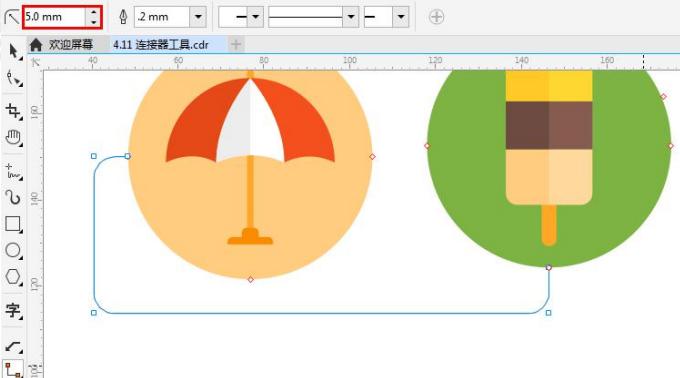Select the Artistic Media tool
The image size is (680, 378).
(13, 197)
